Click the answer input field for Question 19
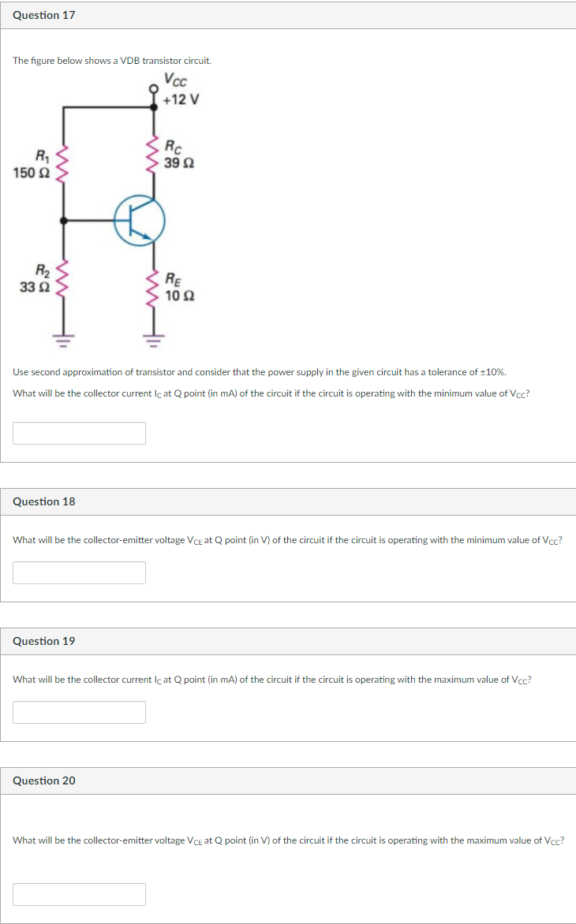 79,712
